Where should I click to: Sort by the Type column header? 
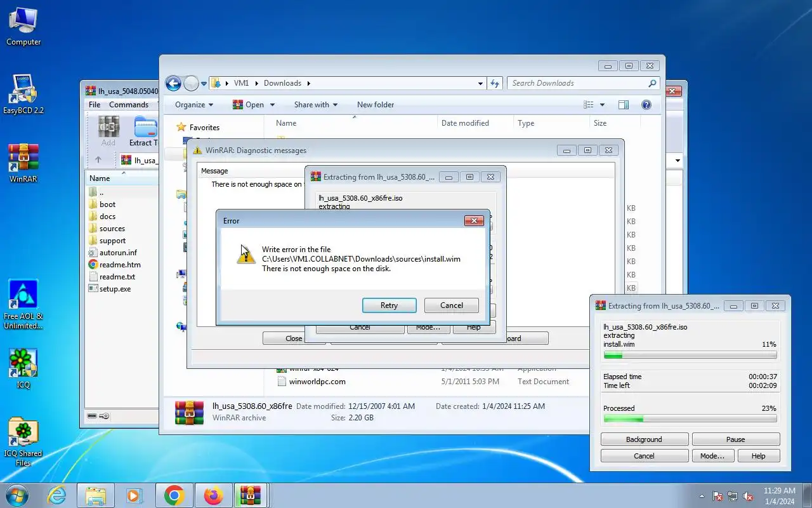click(x=551, y=123)
